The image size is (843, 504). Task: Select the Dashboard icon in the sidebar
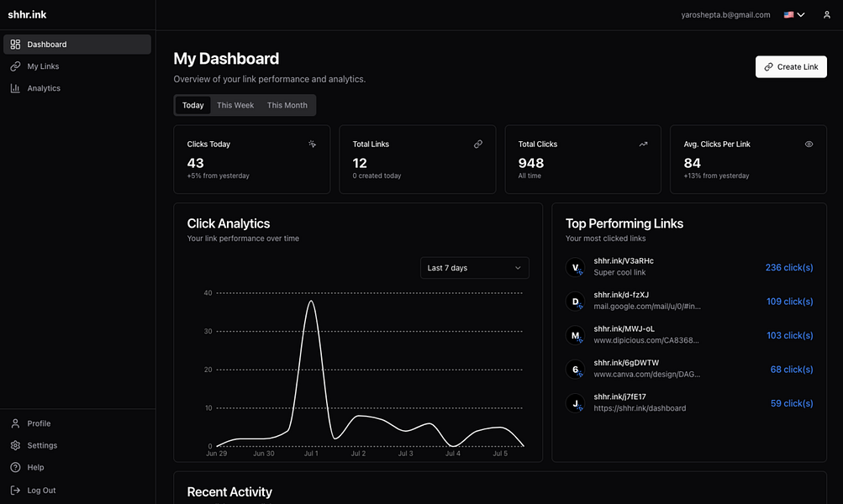[15, 44]
